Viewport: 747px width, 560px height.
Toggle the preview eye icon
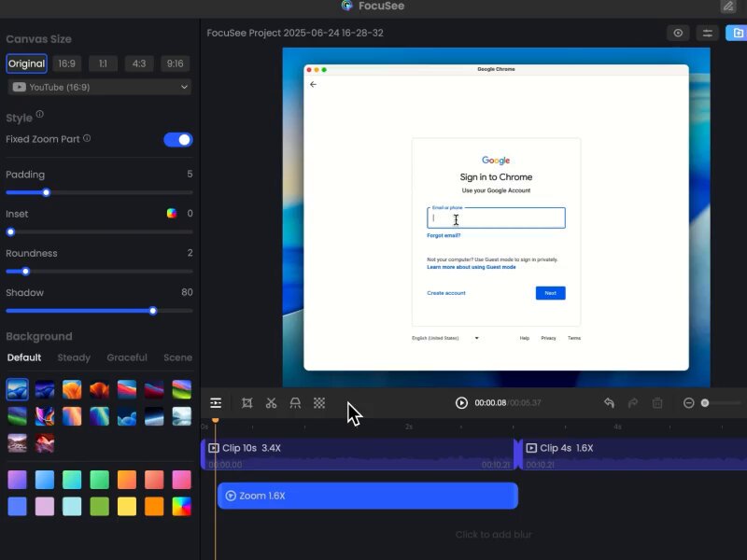[678, 33]
